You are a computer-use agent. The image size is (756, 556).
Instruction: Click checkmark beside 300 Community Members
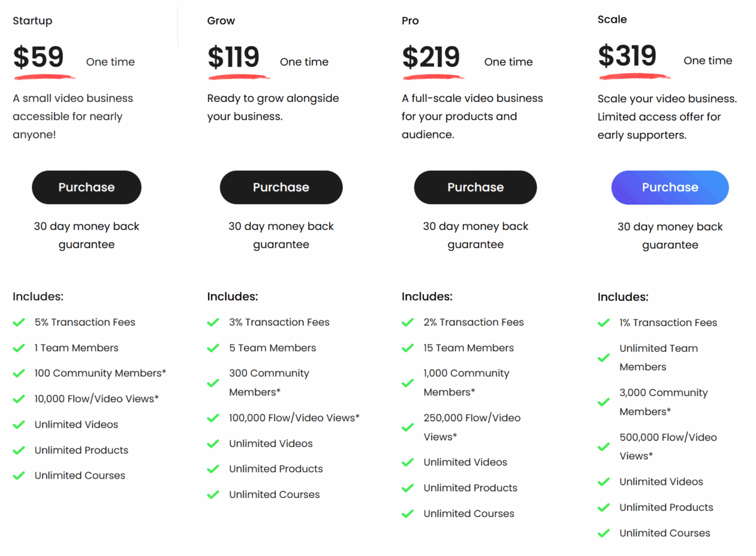[x=213, y=383]
